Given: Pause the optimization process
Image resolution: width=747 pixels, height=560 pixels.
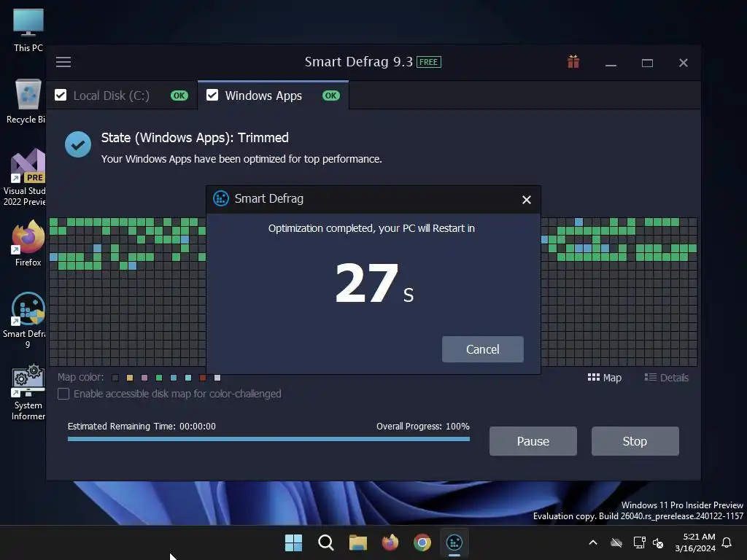Looking at the screenshot, I should click(533, 441).
